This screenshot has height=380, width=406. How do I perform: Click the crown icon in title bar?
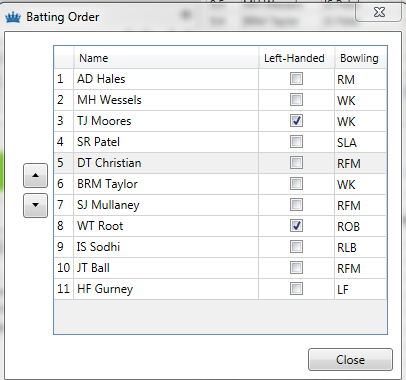coord(13,17)
